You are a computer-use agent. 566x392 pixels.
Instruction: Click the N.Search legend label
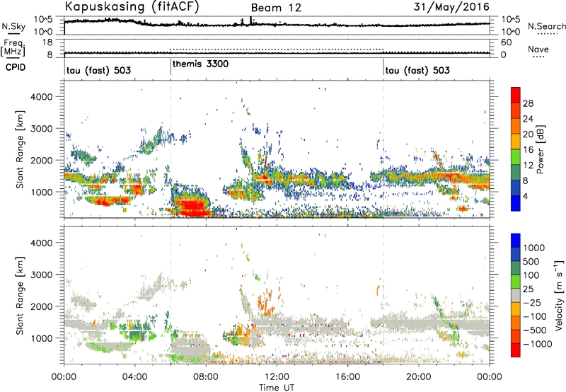(546, 26)
